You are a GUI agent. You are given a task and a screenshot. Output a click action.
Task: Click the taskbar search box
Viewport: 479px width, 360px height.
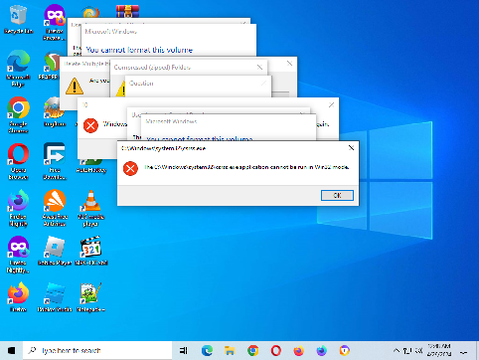[97, 350]
